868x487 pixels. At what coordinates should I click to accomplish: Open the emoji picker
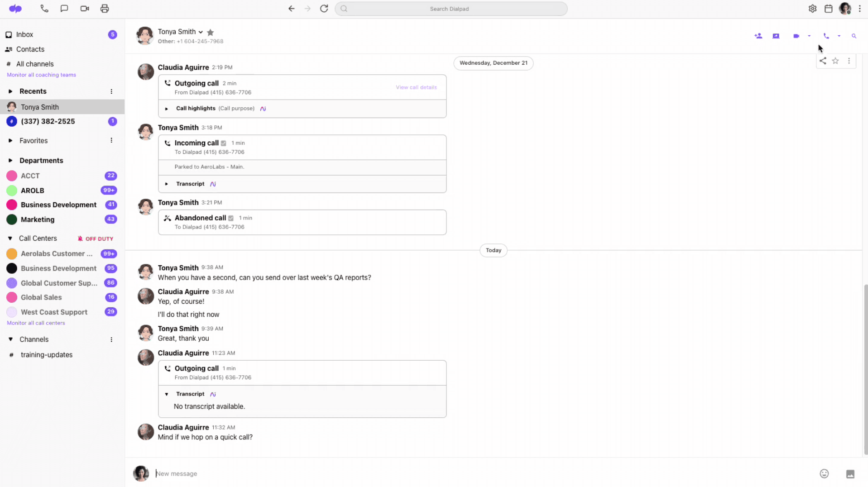[824, 473]
